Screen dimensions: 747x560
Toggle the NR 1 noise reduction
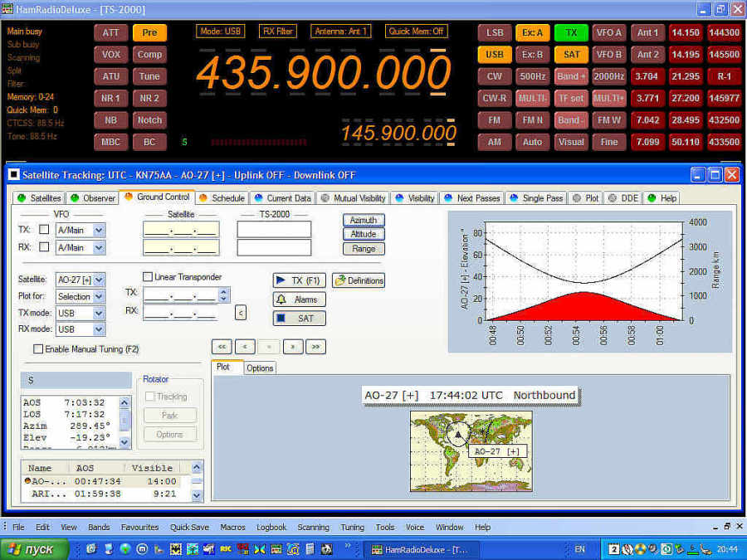pos(110,98)
